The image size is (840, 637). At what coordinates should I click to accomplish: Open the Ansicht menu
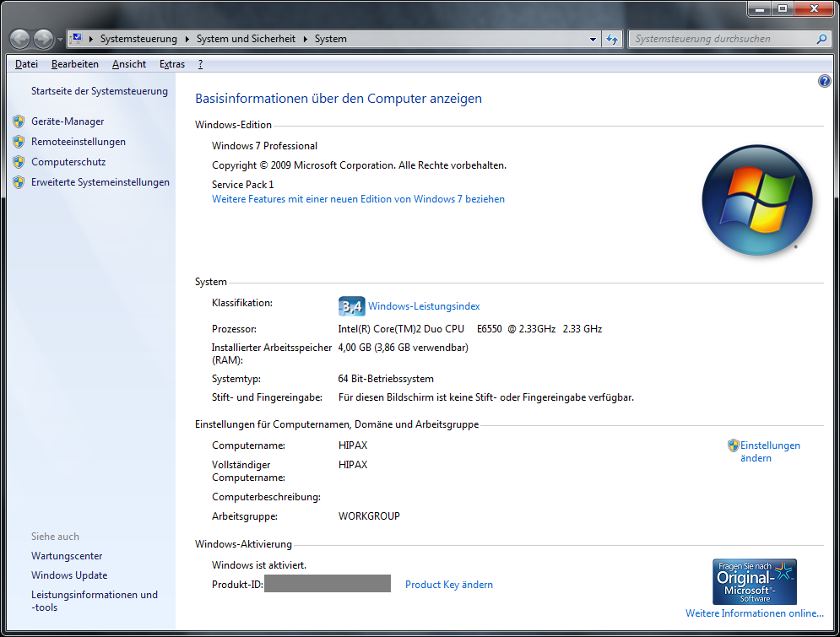(x=129, y=64)
